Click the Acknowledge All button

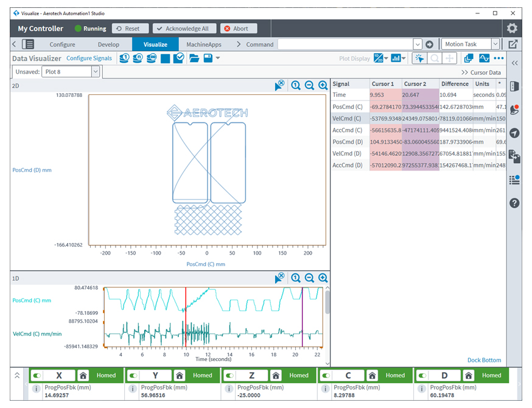click(184, 28)
